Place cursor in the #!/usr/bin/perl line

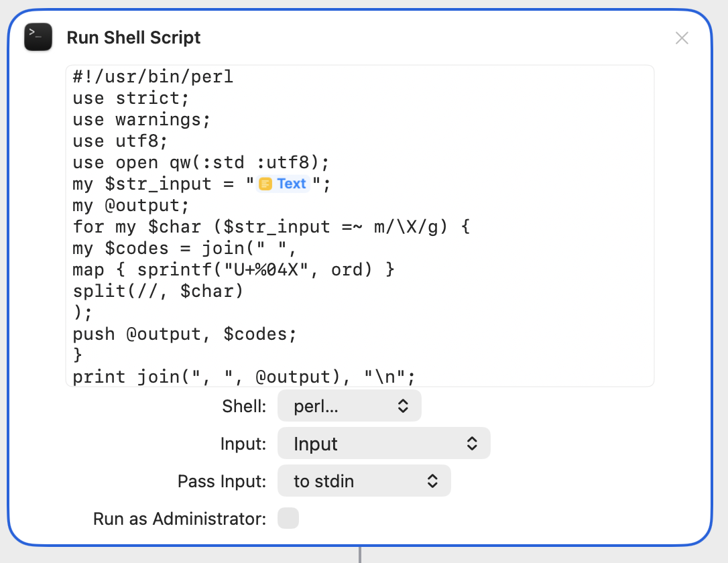(x=153, y=76)
